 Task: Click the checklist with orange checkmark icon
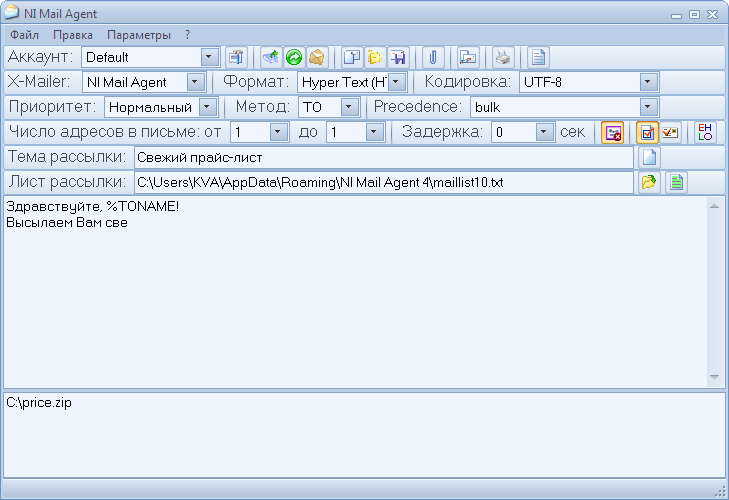click(670, 133)
